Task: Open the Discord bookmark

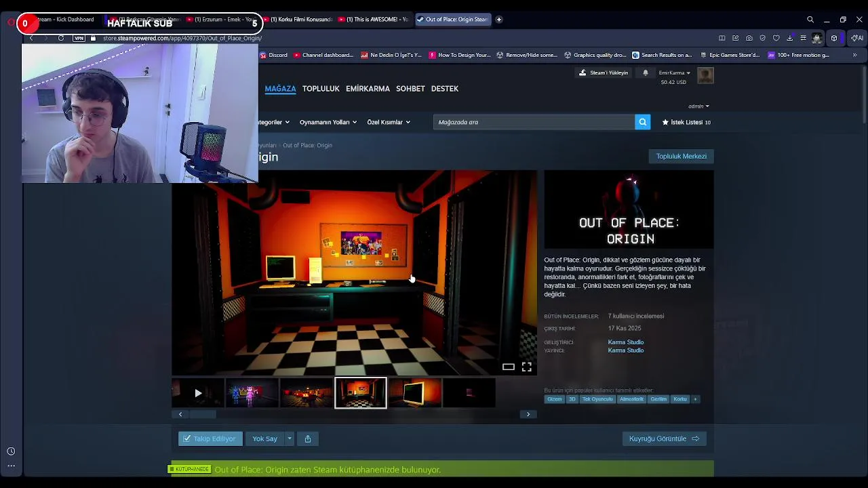Action: (273, 55)
